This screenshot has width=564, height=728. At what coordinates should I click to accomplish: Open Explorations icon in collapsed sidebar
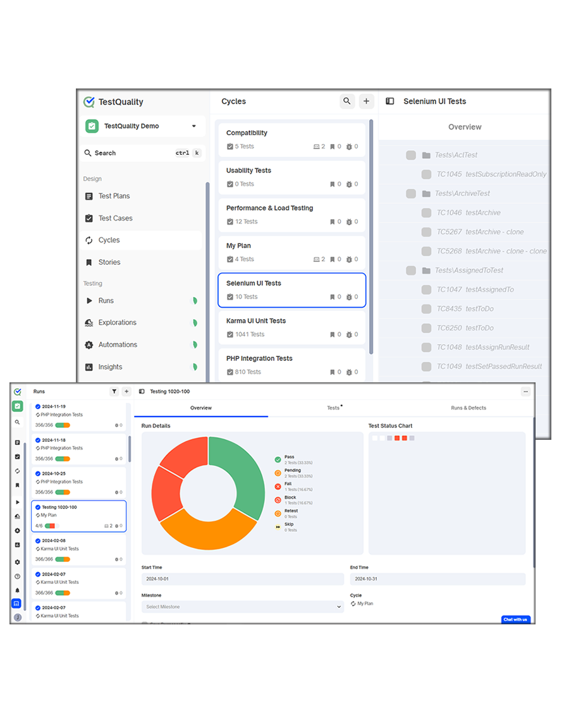(17, 516)
